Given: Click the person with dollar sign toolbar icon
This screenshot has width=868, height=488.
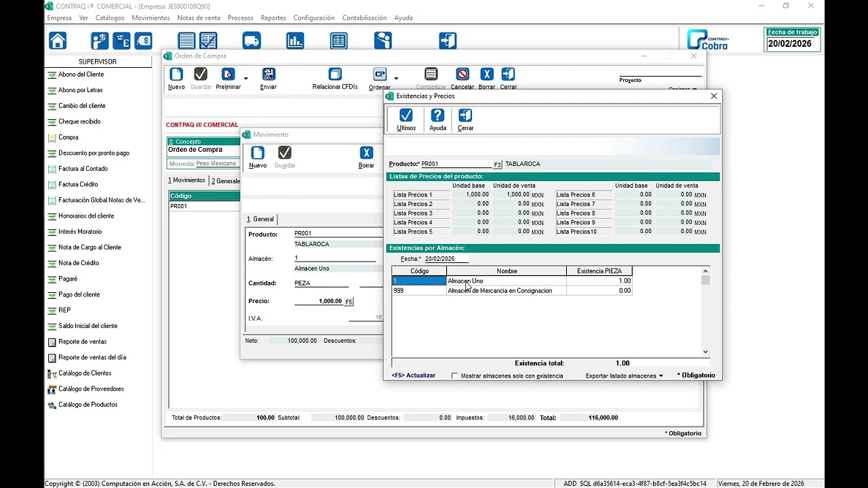Looking at the screenshot, I should pyautogui.click(x=99, y=41).
